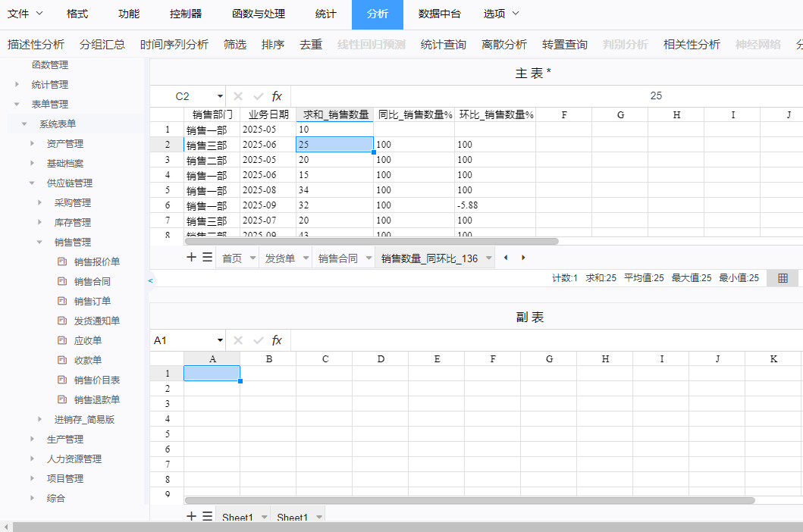Collapse the 销售管理 tree node
This screenshot has width=803, height=532.
40,242
